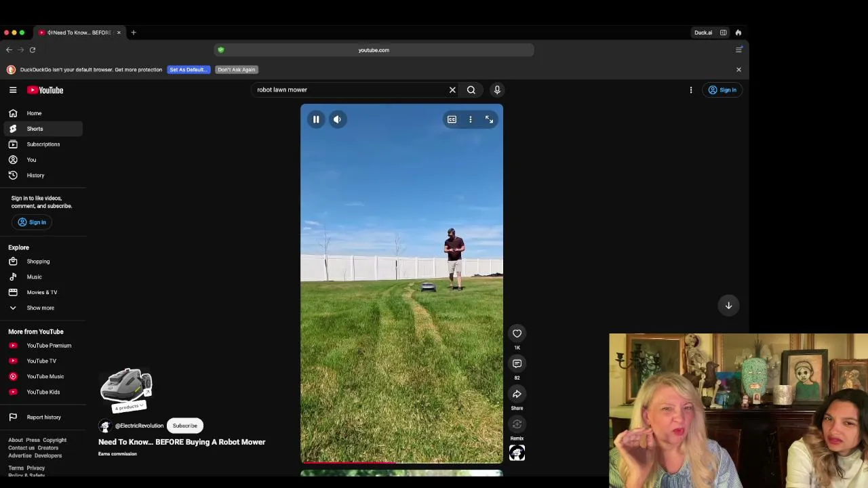Viewport: 868px width, 488px height.
Task: Open a new browser tab
Action: [134, 33]
